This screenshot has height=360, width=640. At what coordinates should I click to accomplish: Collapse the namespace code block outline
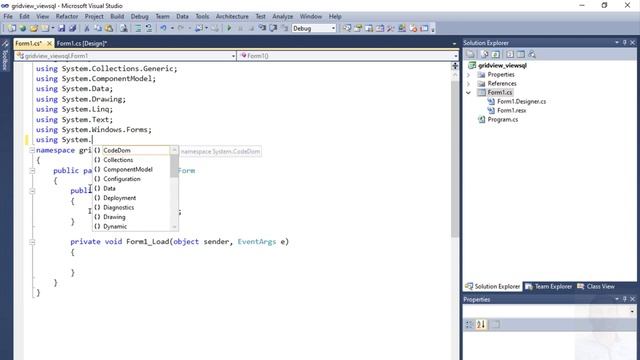click(x=31, y=150)
